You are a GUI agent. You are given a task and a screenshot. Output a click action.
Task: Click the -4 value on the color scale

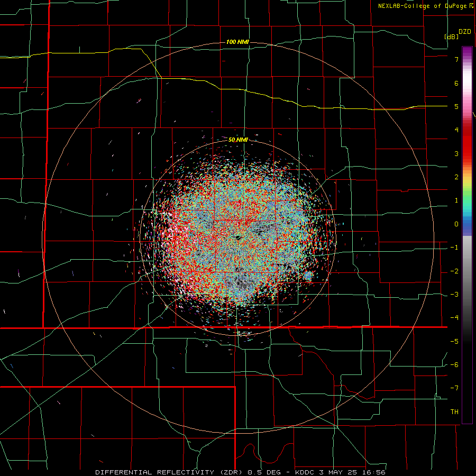coord(454,317)
